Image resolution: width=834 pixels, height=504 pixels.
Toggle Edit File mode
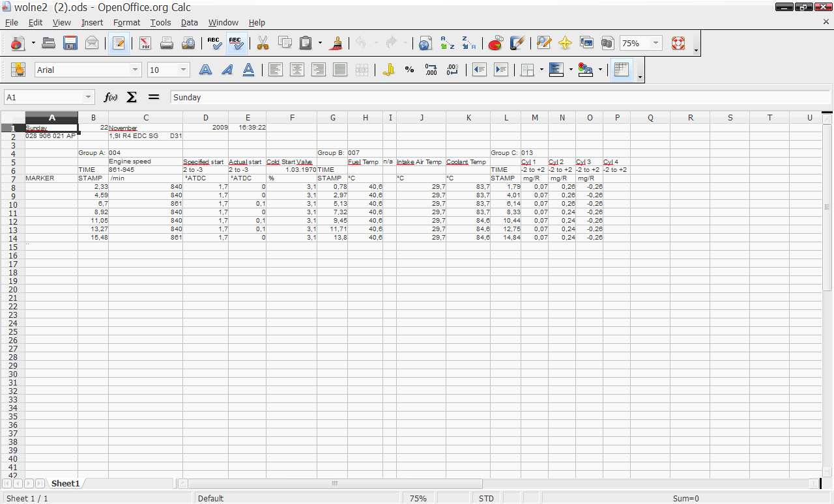(119, 44)
